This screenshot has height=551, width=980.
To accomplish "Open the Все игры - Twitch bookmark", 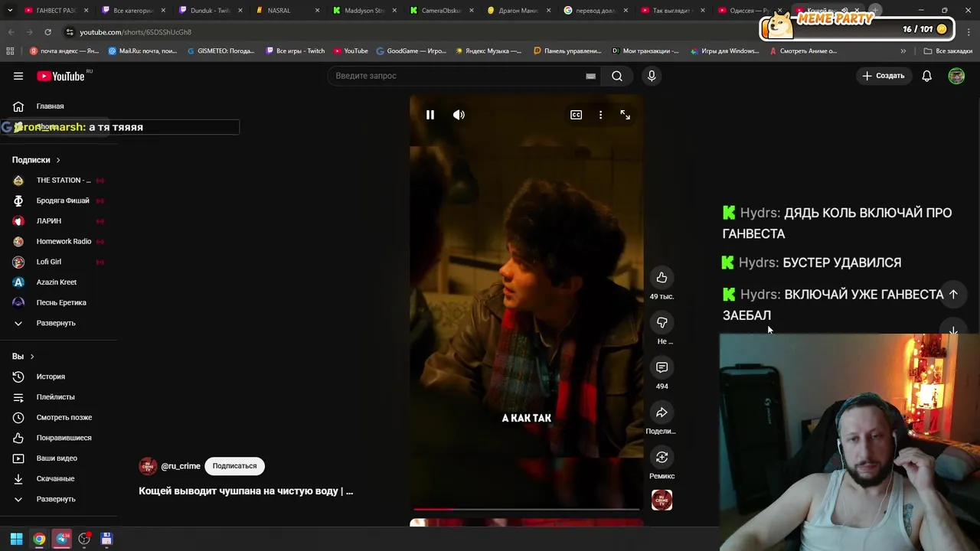I will pos(295,51).
